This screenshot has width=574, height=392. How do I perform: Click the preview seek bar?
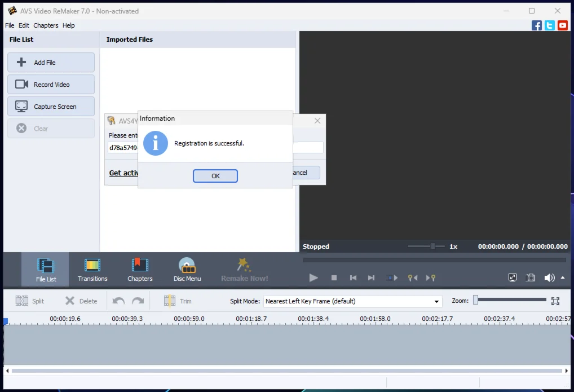(435, 260)
